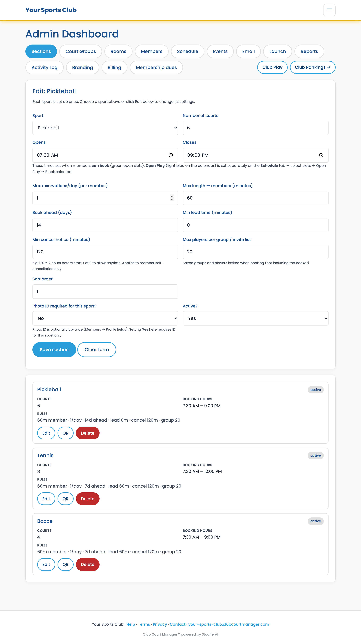The image size is (361, 644).
Task: Focus the Max length members minutes field
Action: [255, 198]
